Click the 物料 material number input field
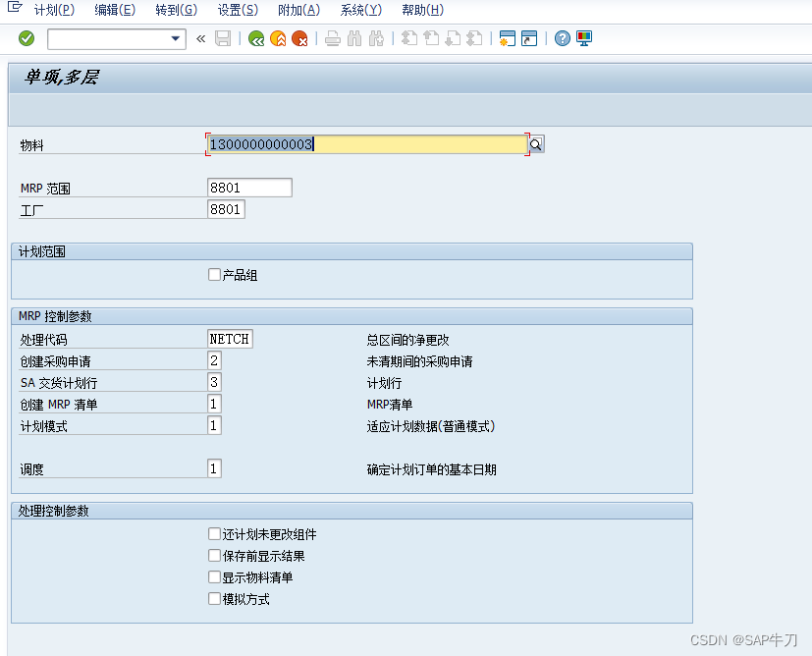 [x=367, y=144]
